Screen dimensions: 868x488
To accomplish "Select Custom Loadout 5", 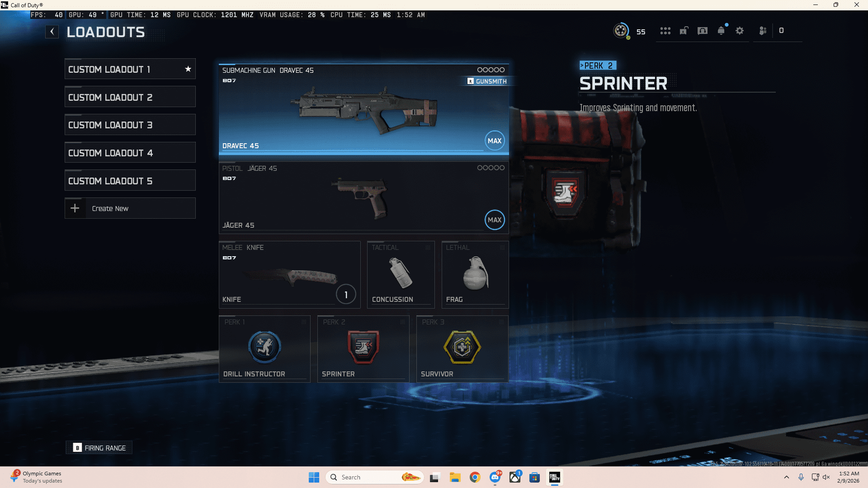I will point(130,181).
